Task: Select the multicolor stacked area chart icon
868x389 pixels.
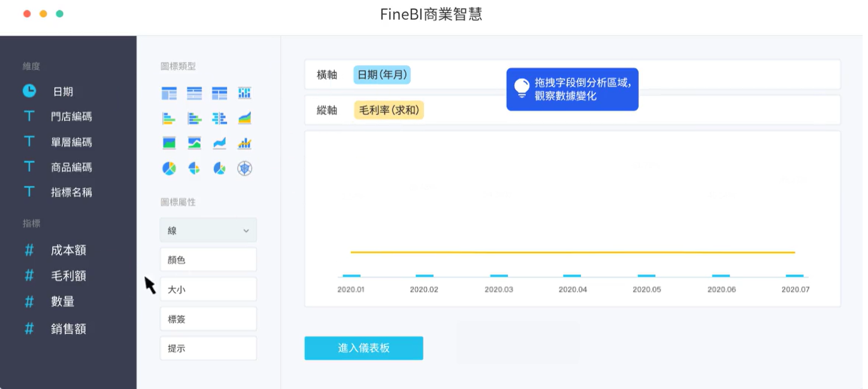Action: click(244, 118)
